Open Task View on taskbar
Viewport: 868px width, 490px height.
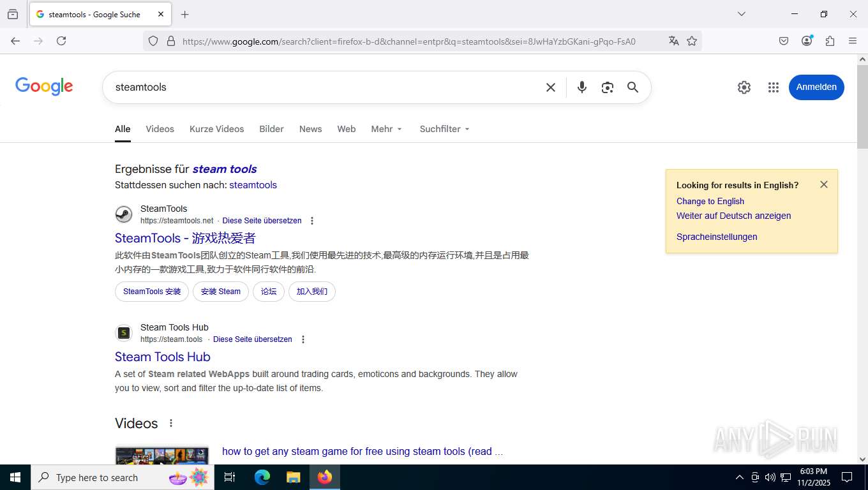tap(230, 477)
